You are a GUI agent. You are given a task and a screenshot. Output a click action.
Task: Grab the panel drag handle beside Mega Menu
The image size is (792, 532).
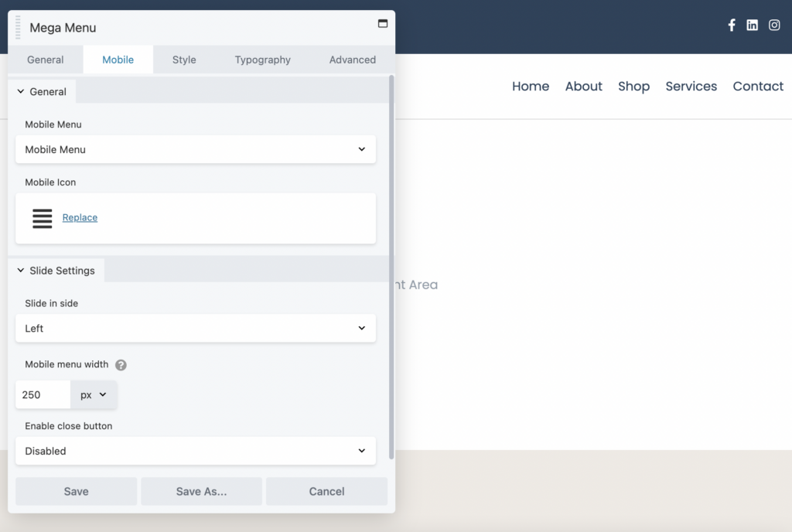[18, 28]
